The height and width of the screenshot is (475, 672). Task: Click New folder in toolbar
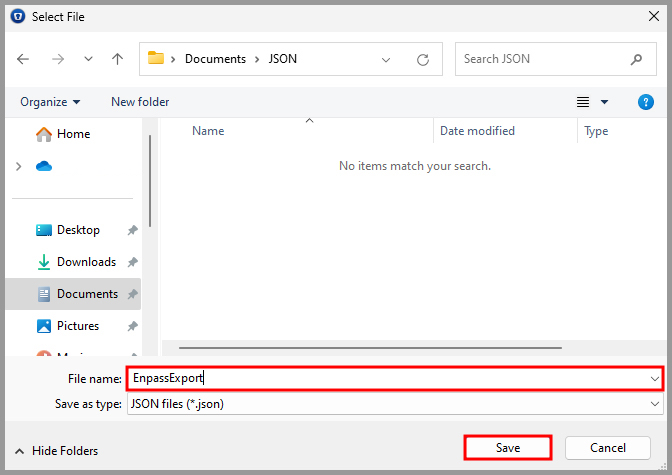click(x=140, y=102)
